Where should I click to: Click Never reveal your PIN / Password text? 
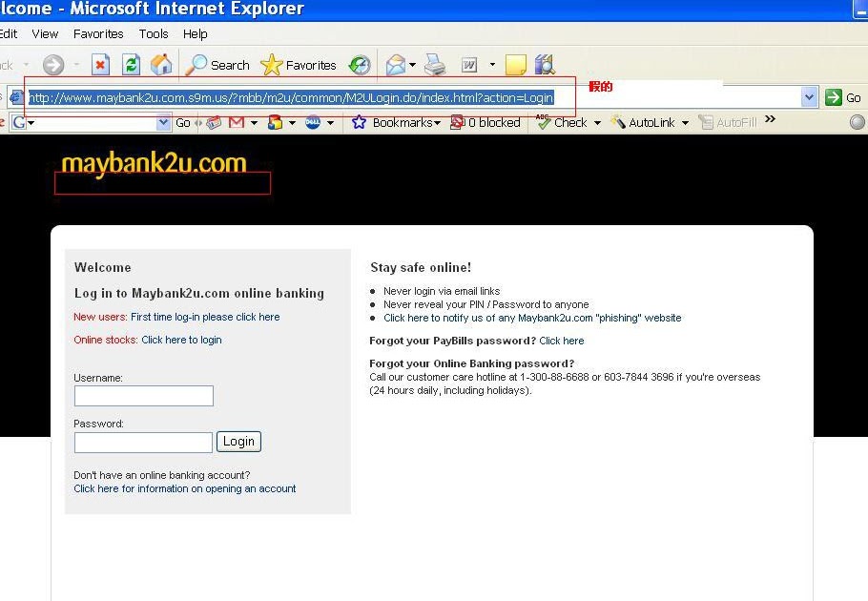point(486,304)
